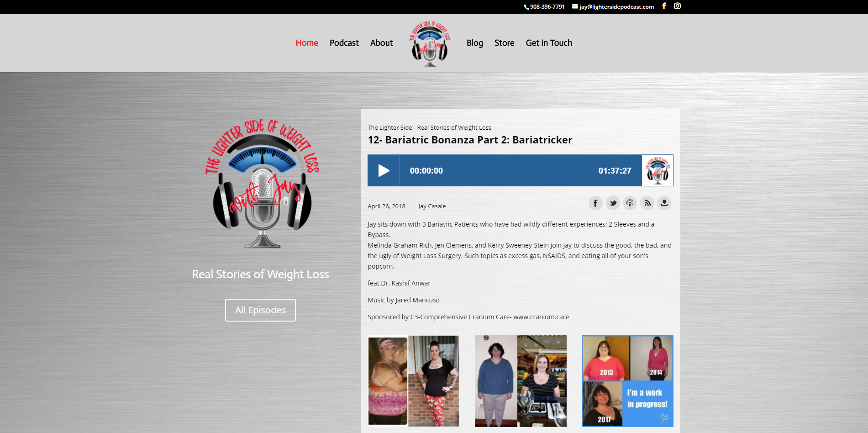Share episode on Facebook
Viewport: 868px width, 433px height.
[x=595, y=203]
